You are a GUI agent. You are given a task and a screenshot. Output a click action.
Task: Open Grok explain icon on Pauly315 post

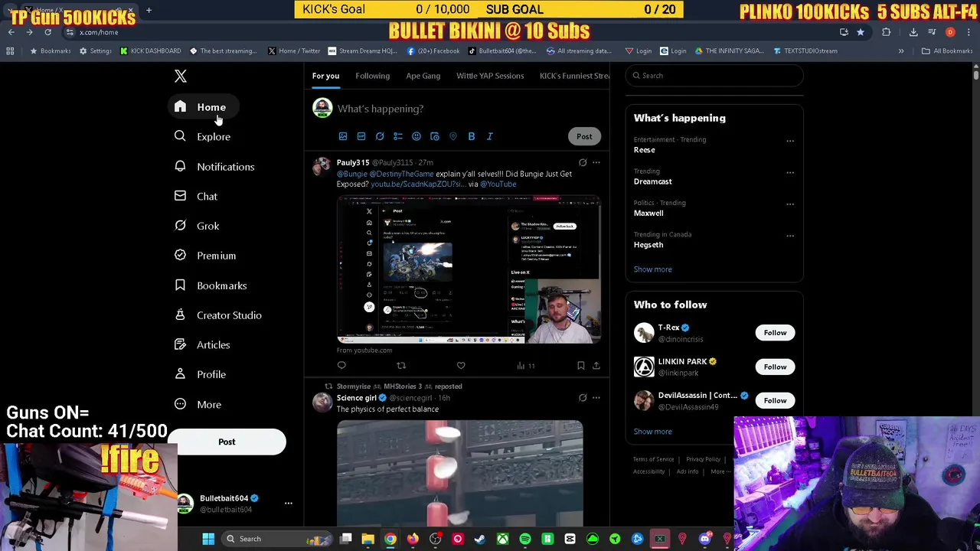coord(583,162)
